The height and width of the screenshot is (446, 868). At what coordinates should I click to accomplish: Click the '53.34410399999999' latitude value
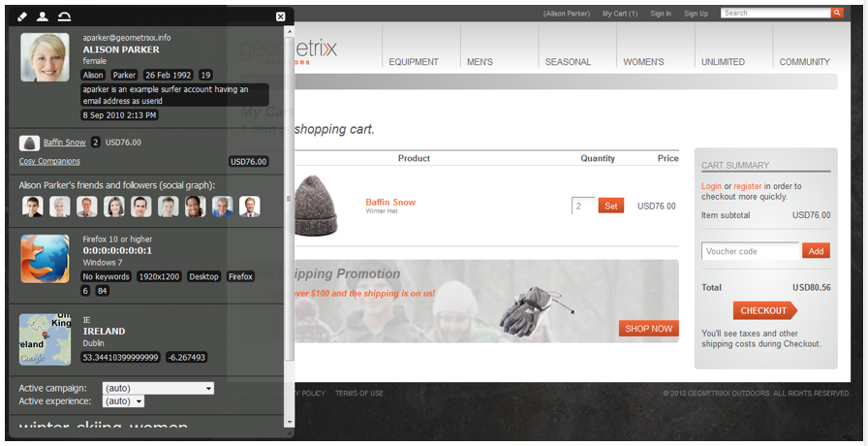tap(121, 358)
